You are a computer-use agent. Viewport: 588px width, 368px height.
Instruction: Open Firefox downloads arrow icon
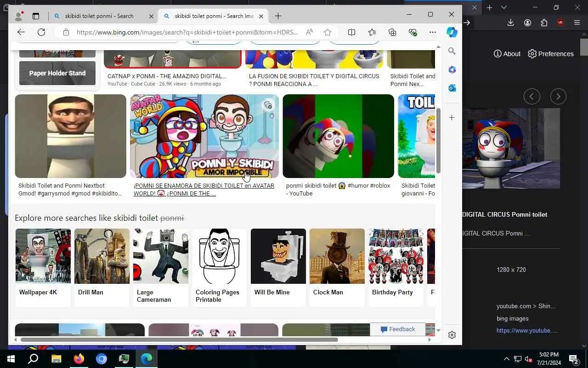(511, 23)
